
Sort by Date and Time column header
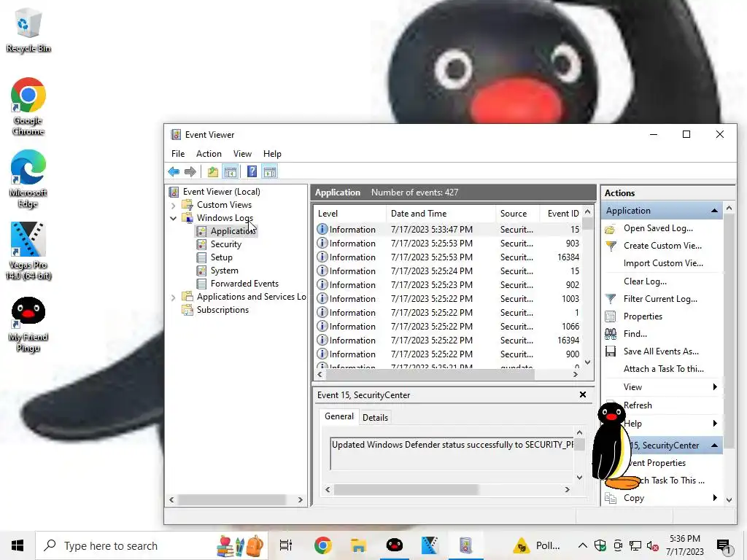coord(441,214)
